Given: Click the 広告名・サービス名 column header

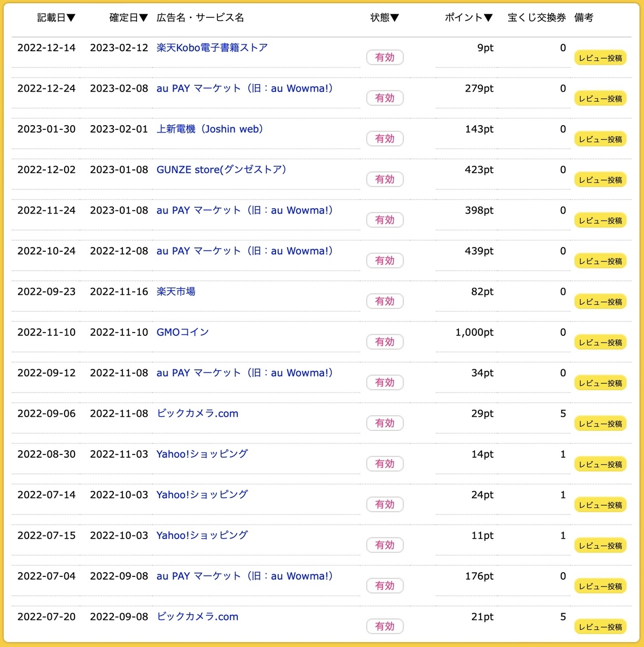Looking at the screenshot, I should click(200, 18).
